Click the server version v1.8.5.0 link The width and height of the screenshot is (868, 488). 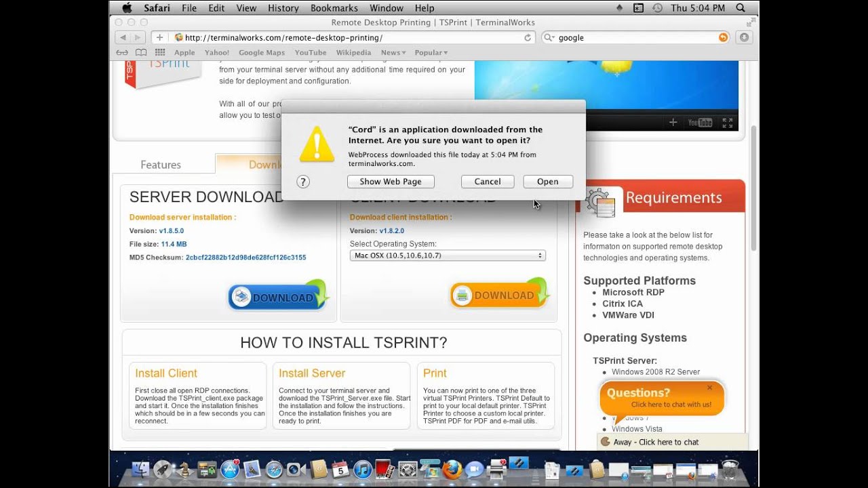coord(172,230)
